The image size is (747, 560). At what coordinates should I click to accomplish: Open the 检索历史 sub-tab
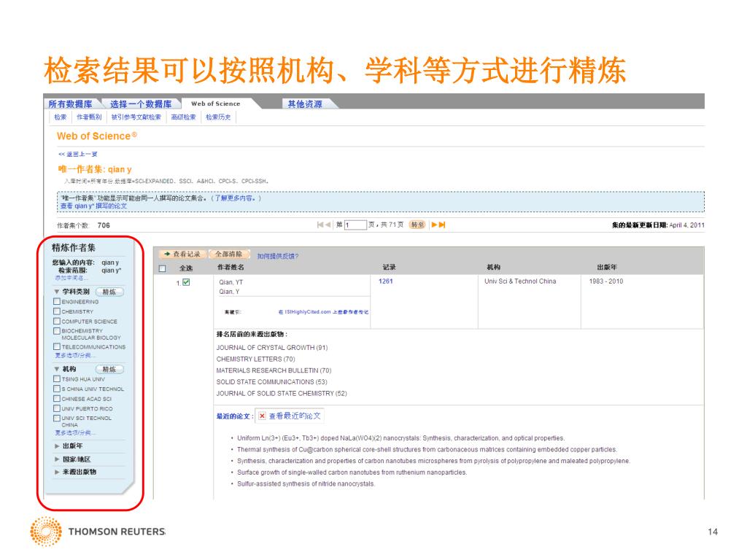click(218, 117)
